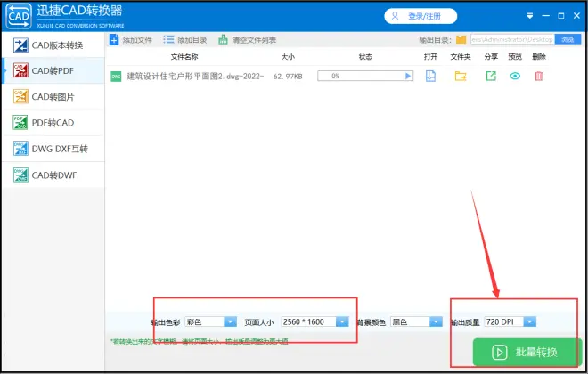Open the CAD版本转换 sidebar item
The height and width of the screenshot is (374, 588).
53,45
